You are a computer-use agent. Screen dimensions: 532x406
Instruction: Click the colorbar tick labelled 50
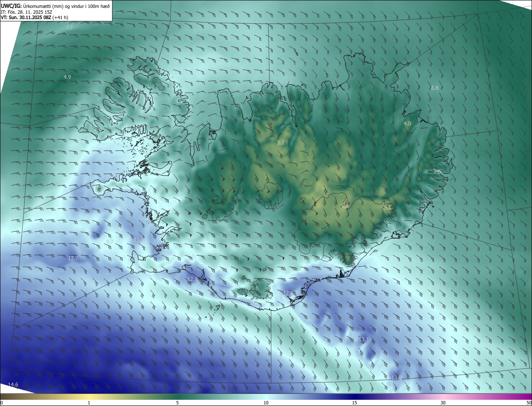coord(529,403)
